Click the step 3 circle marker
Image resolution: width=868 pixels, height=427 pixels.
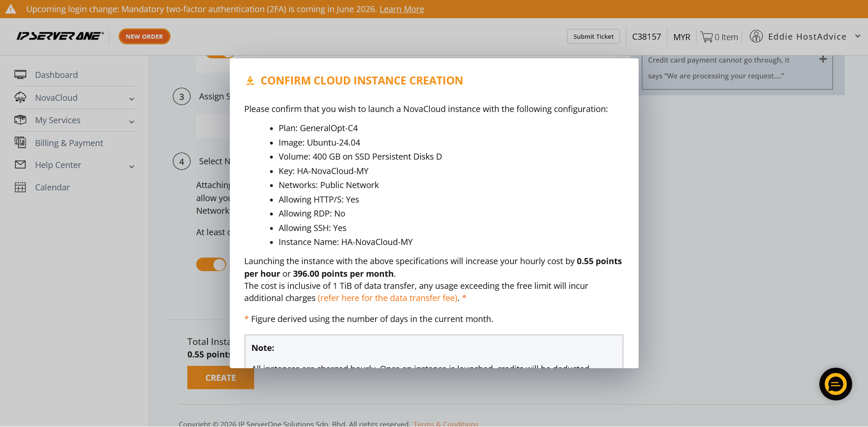(x=182, y=97)
